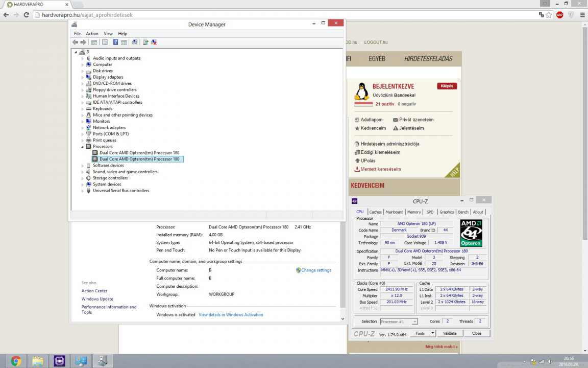The width and height of the screenshot is (588, 368).
Task: Open the Windows Update link
Action: (x=97, y=299)
